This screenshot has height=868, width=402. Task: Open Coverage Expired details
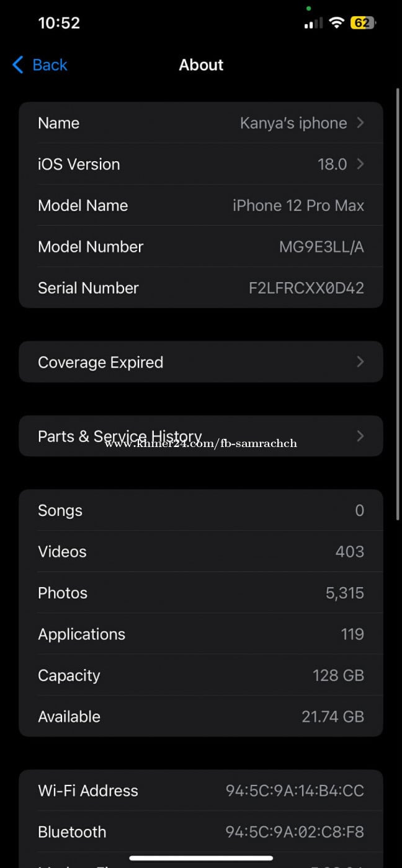100,362
